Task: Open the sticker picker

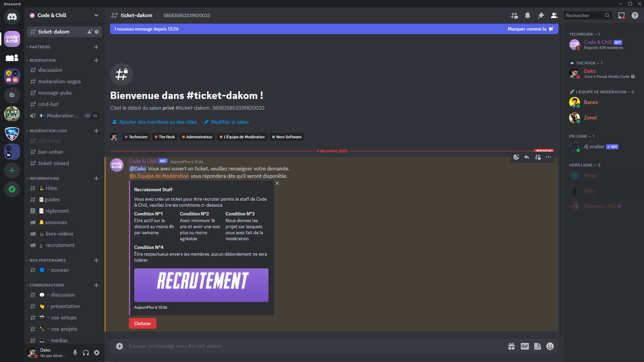Action: [x=537, y=346]
